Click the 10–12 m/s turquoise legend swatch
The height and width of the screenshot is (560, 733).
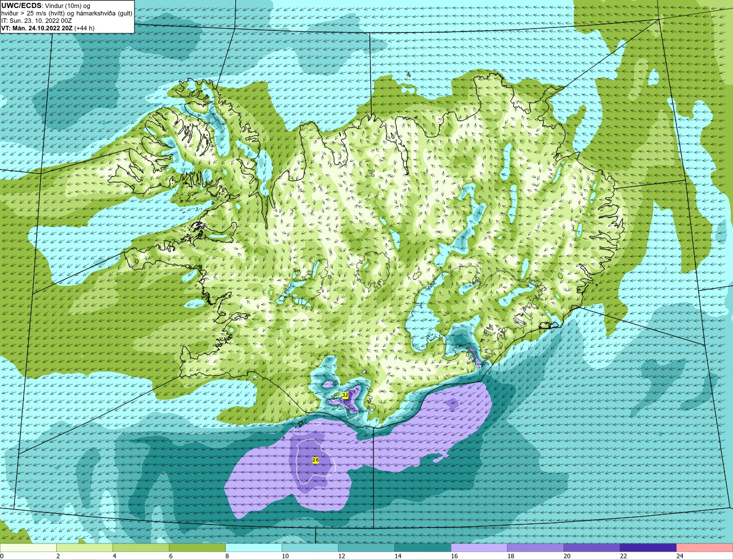point(310,547)
